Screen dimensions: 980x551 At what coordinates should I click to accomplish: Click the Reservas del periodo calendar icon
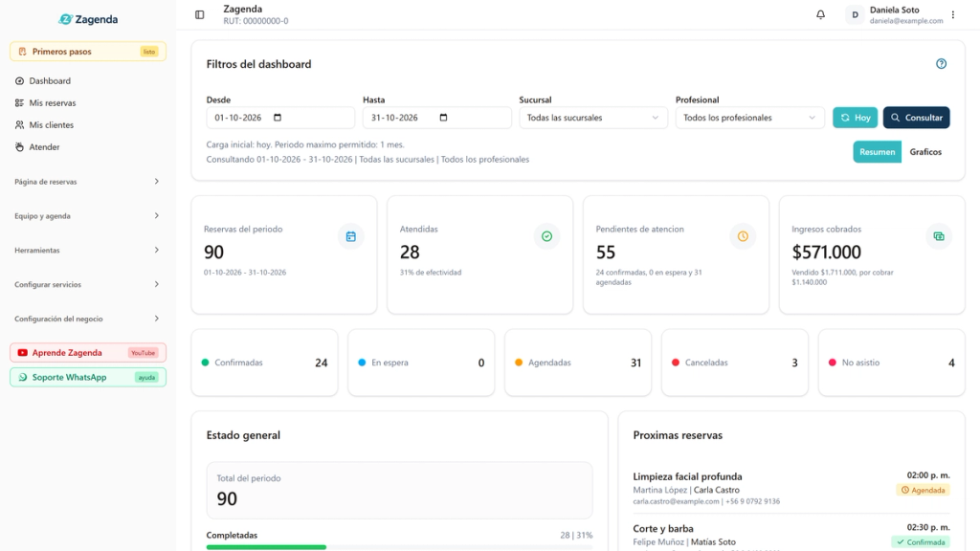(x=350, y=236)
